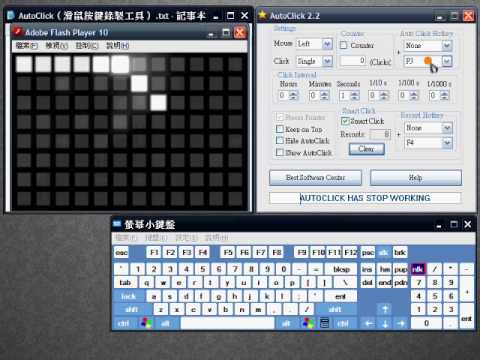This screenshot has height=360, width=480.
Task: Click the bright square in Flash grid second row
Action: pos(139,83)
